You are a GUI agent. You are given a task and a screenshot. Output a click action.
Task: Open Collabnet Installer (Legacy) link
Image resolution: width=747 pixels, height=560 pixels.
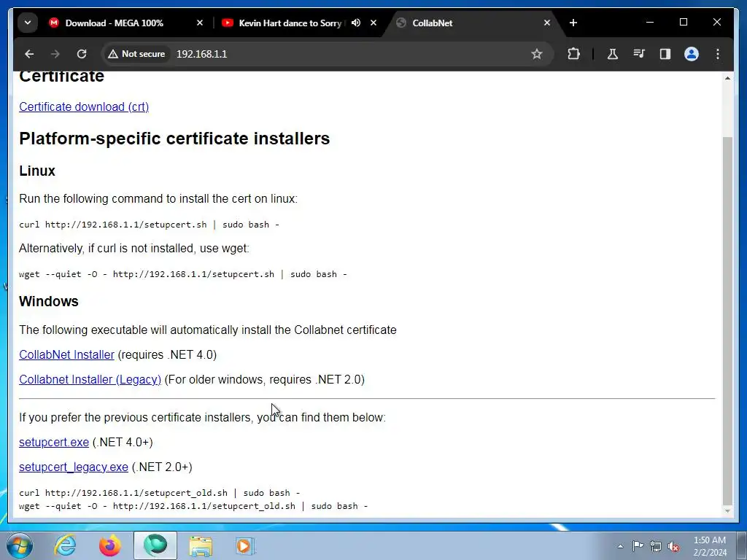90,379
